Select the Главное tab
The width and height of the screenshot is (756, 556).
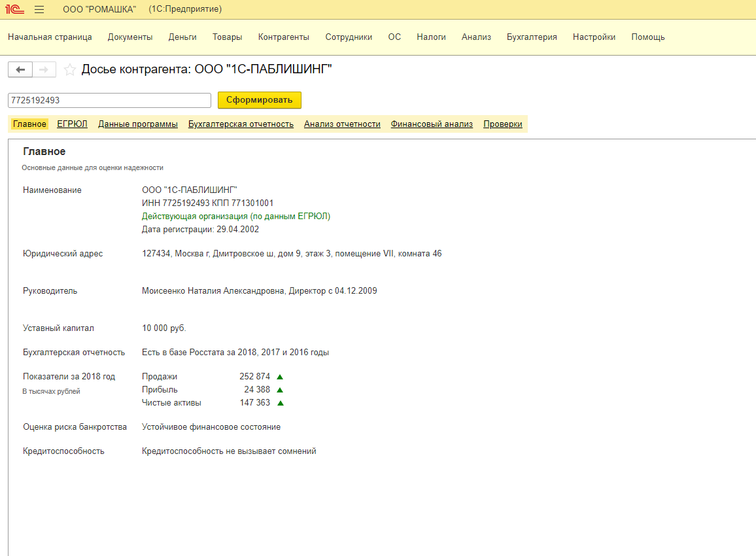click(x=29, y=124)
